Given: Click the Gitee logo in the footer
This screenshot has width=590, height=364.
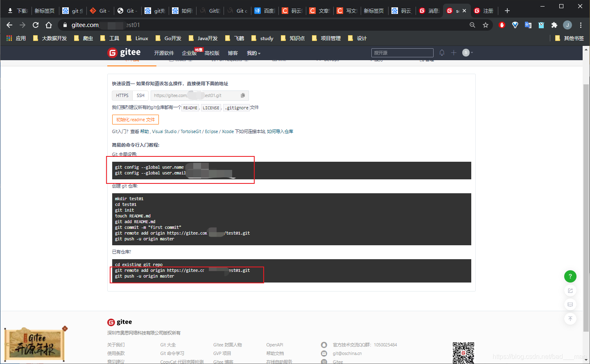Looking at the screenshot, I should point(120,322).
